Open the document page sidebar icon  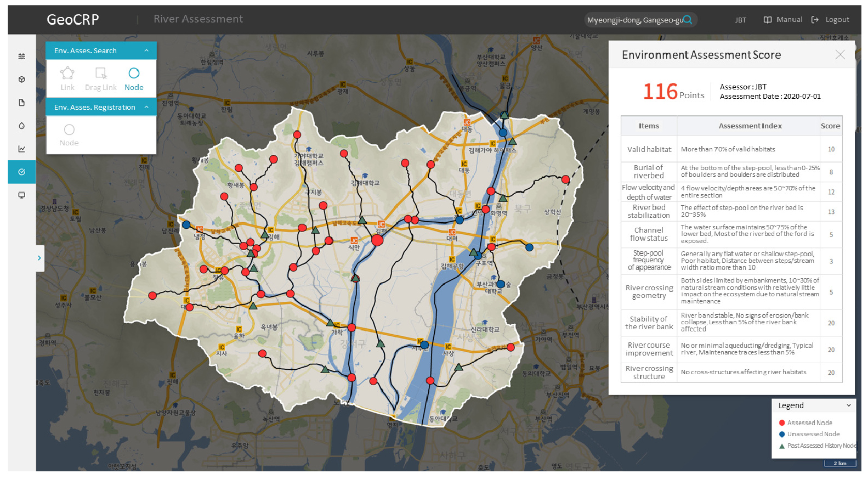click(x=22, y=103)
